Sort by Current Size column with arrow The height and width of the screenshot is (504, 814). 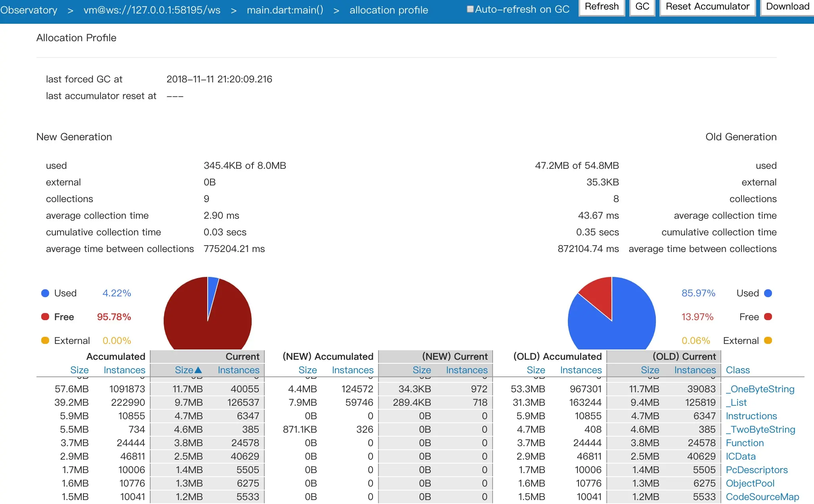point(188,370)
